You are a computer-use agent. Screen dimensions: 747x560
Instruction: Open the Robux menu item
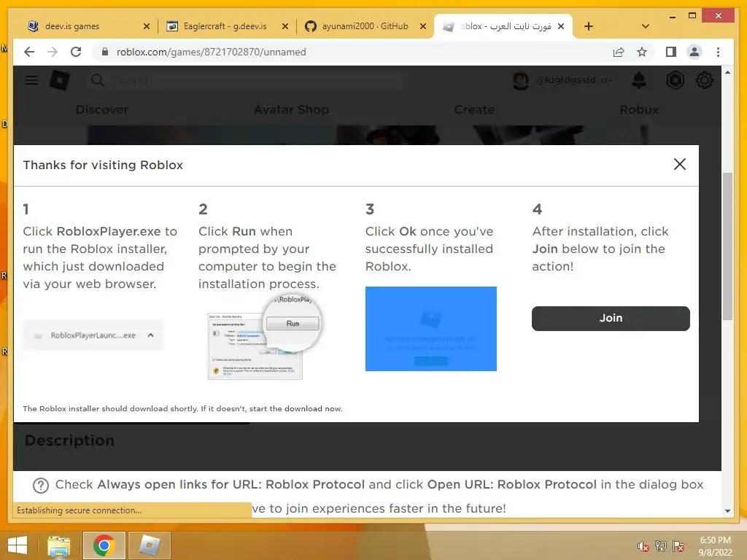point(639,109)
